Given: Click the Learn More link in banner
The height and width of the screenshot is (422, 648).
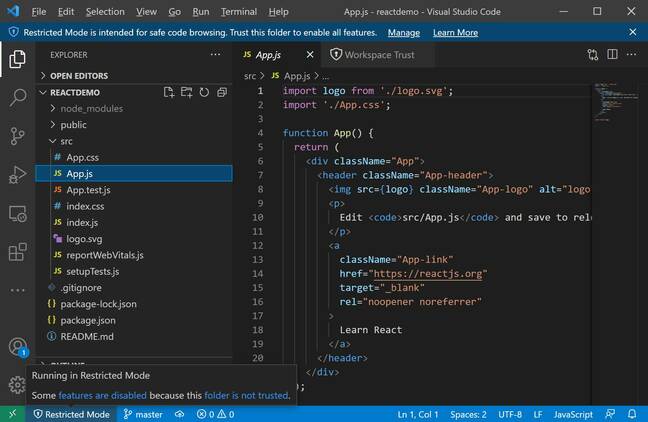Looking at the screenshot, I should 455,32.
